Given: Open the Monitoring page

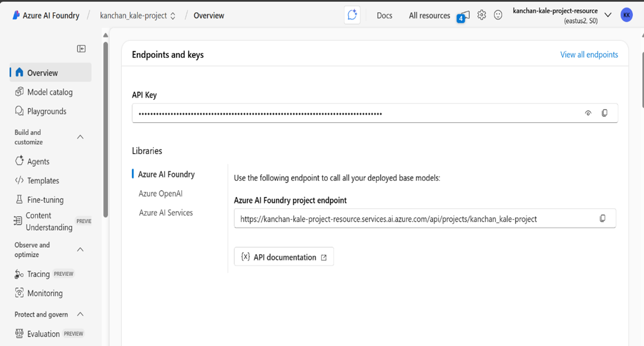Looking at the screenshot, I should coord(45,293).
